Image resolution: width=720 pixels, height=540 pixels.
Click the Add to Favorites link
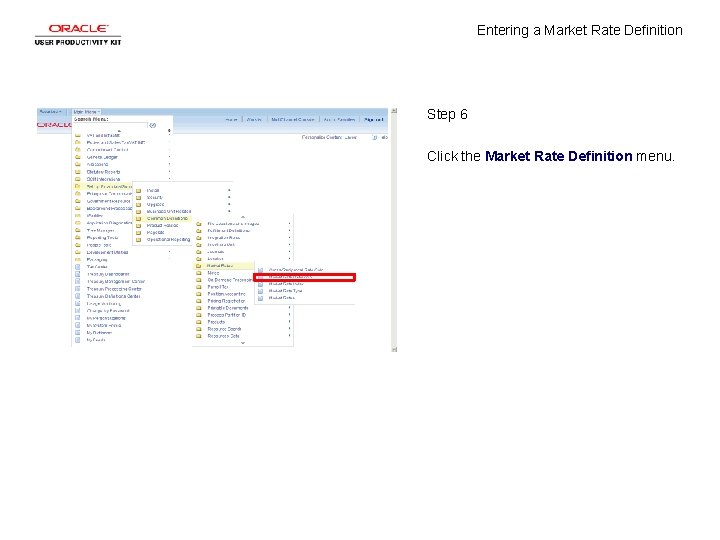(339, 119)
